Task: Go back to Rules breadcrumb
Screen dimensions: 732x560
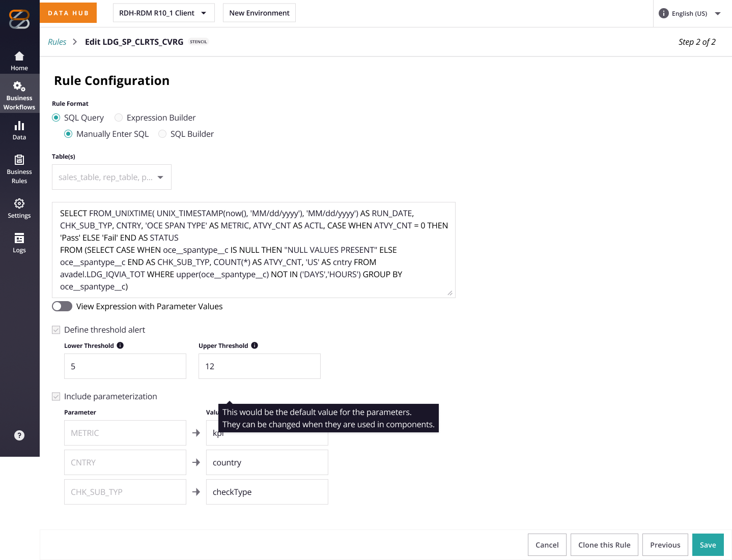Action: coord(57,42)
